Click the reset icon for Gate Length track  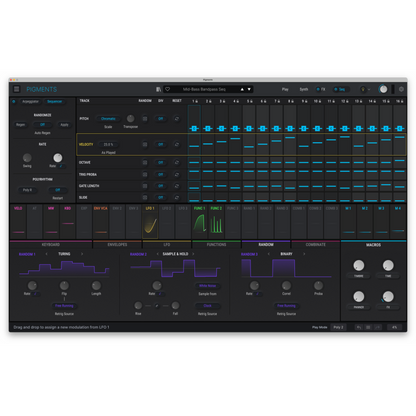[x=177, y=186]
